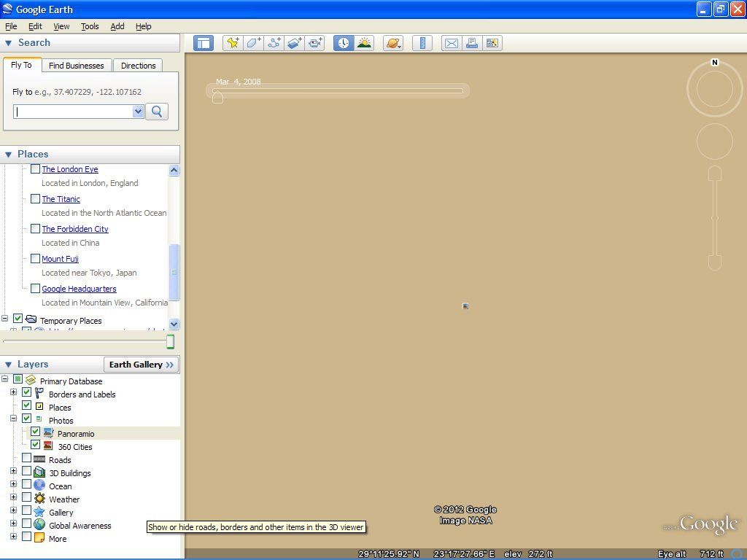
Task: Open the Fly To history dropdown
Action: point(138,112)
